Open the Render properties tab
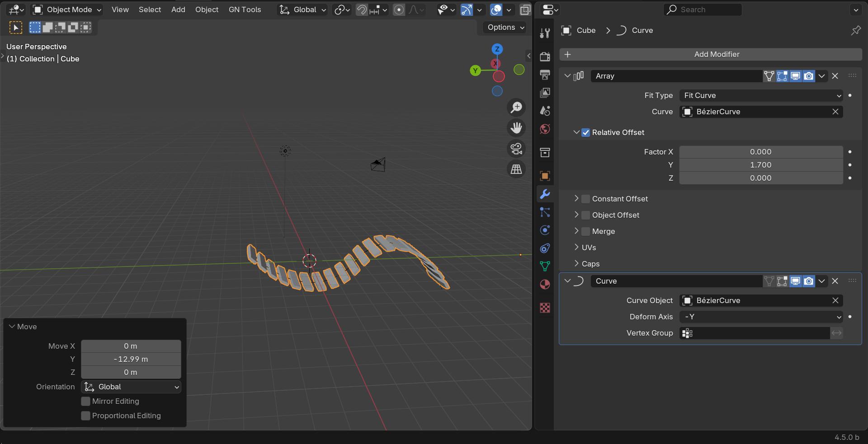Screen dimensions: 868x444 pyautogui.click(x=545, y=56)
